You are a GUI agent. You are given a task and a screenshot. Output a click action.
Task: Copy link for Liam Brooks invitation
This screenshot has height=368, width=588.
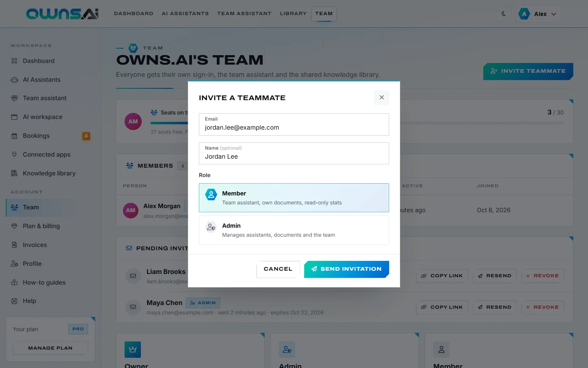coord(442,276)
